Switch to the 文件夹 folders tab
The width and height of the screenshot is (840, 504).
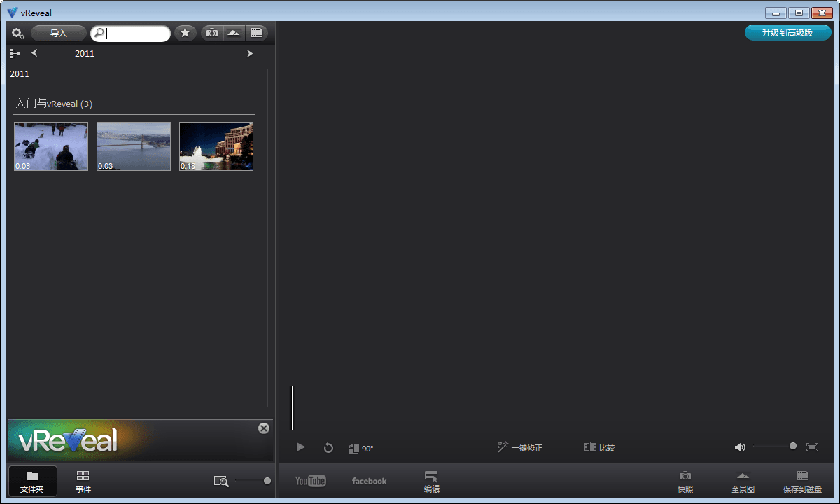[x=32, y=482]
